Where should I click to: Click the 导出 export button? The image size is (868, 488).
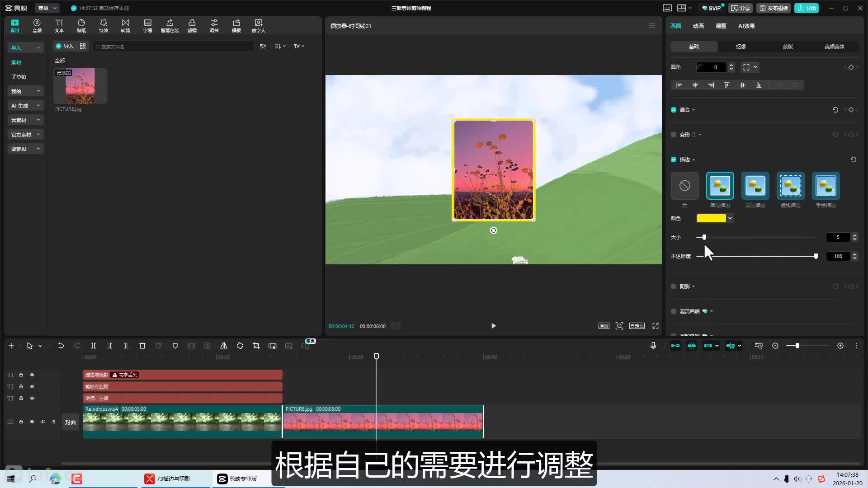click(807, 8)
